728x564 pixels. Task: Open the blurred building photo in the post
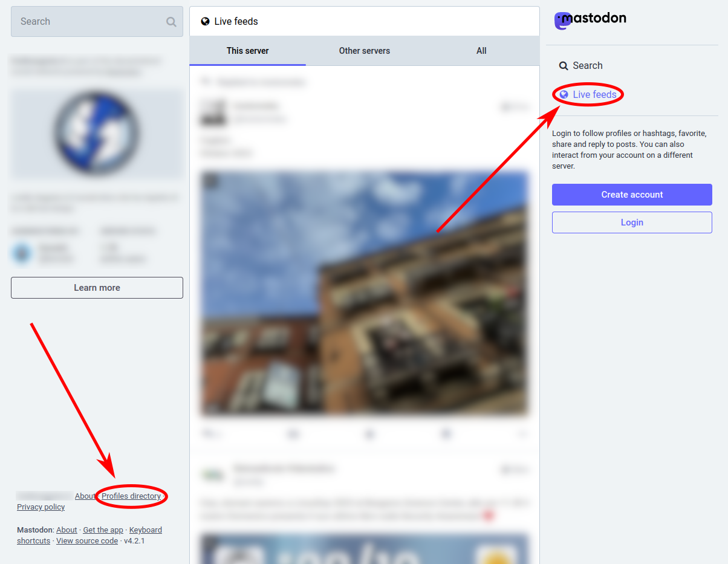365,293
